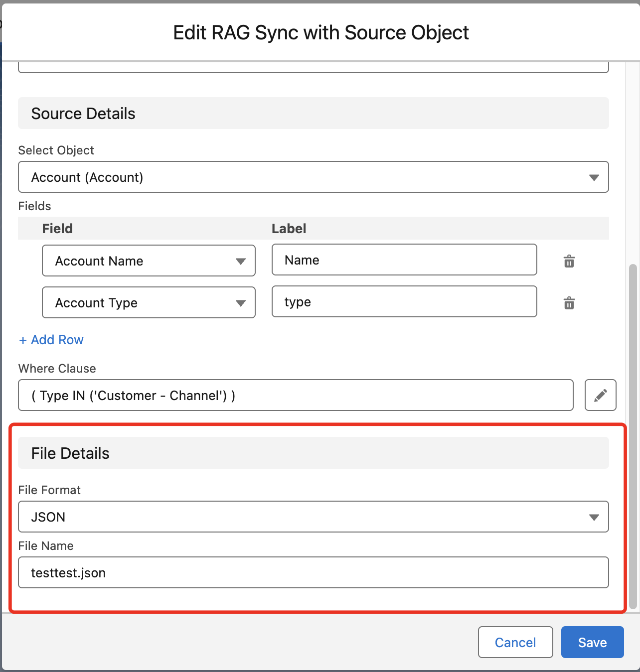Focus the 'type' label input
This screenshot has width=640, height=672.
(x=404, y=301)
